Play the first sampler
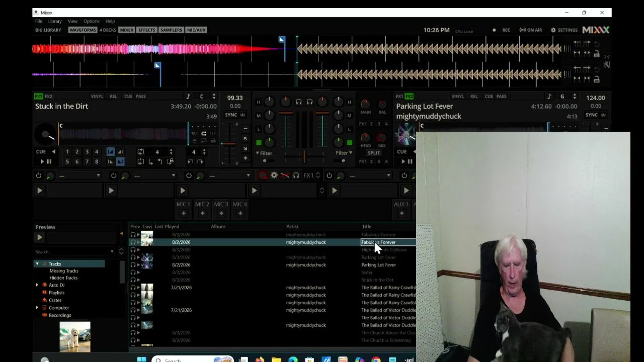644x362 pixels. 39,191
